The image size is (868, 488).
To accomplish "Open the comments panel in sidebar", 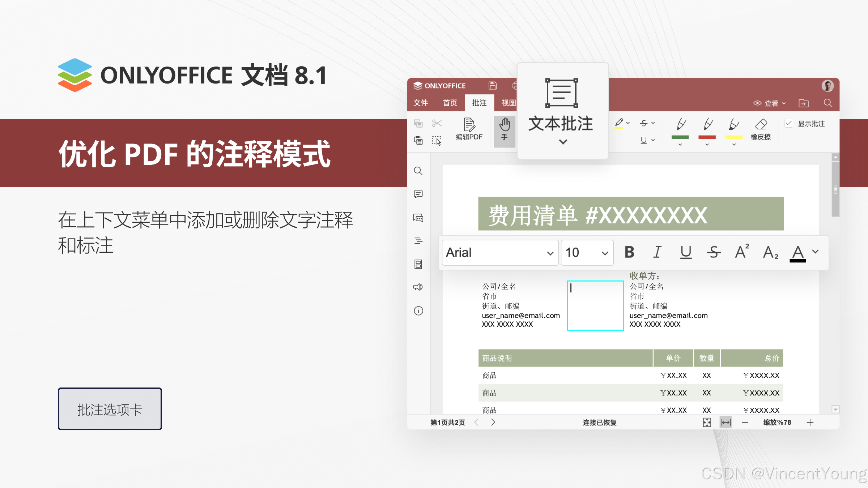I will [418, 194].
